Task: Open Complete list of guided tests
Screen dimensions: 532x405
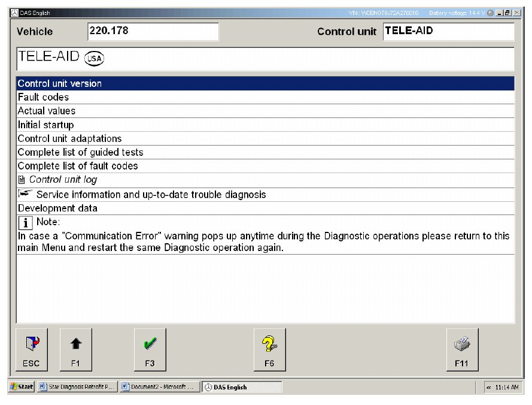Action: pyautogui.click(x=80, y=152)
